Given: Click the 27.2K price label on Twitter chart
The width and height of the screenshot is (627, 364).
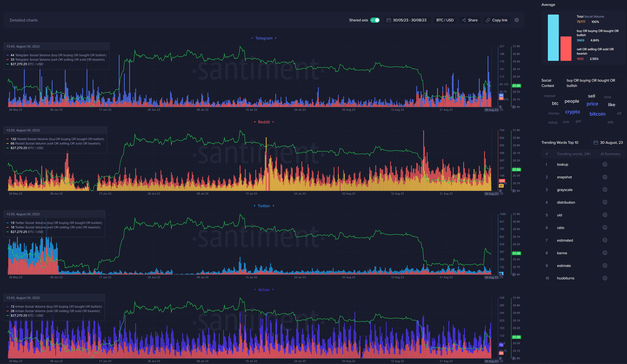Looking at the screenshot, I should 516,253.
